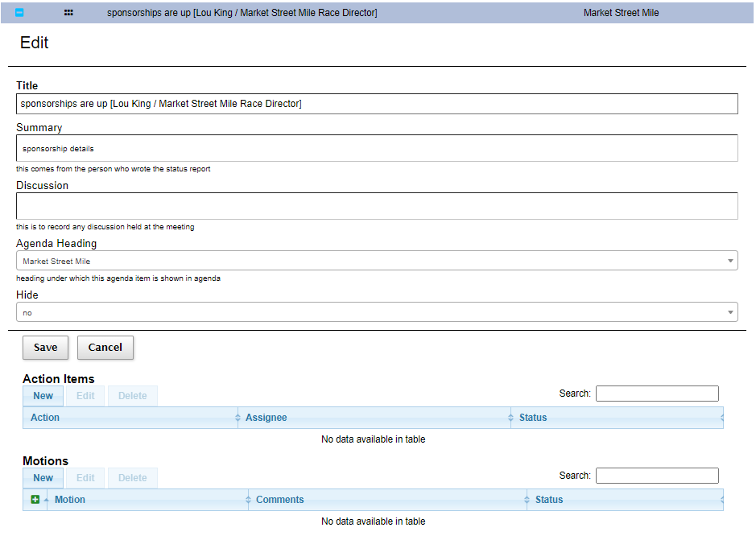Click the 'Discussion' field label
The width and height of the screenshot is (756, 540).
click(x=43, y=186)
